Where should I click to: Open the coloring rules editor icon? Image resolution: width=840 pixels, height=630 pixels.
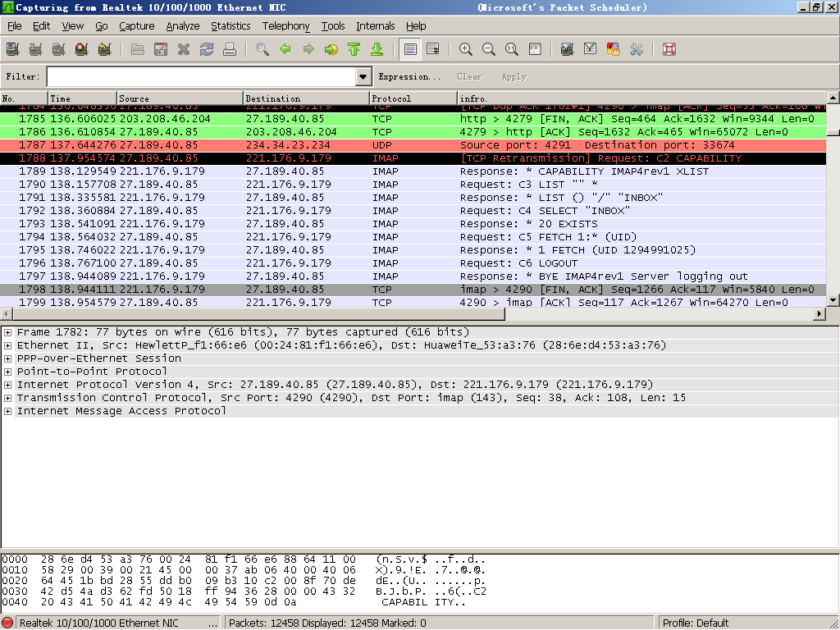coord(614,49)
